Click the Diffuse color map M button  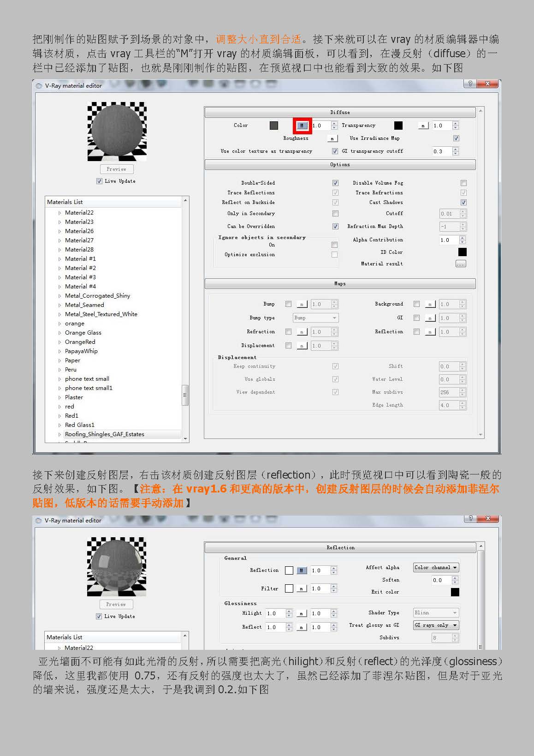click(302, 126)
